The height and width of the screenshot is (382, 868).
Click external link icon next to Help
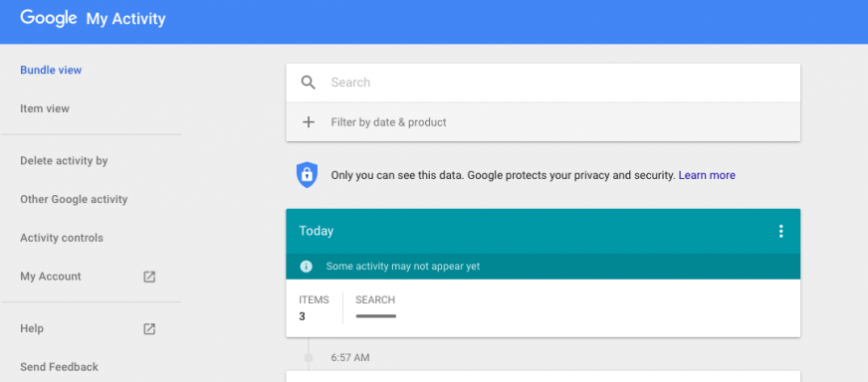(149, 329)
